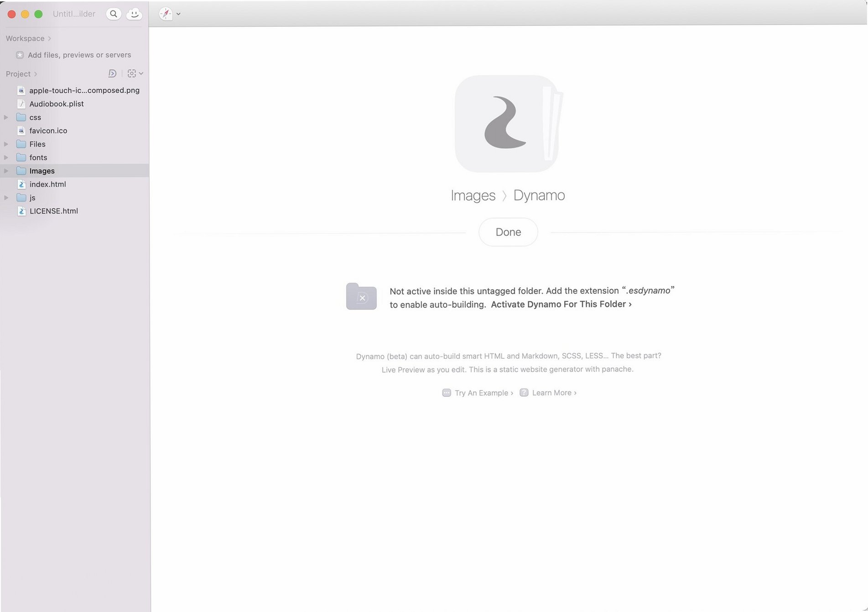The width and height of the screenshot is (868, 612).
Task: Click the Done button
Action: click(x=508, y=232)
